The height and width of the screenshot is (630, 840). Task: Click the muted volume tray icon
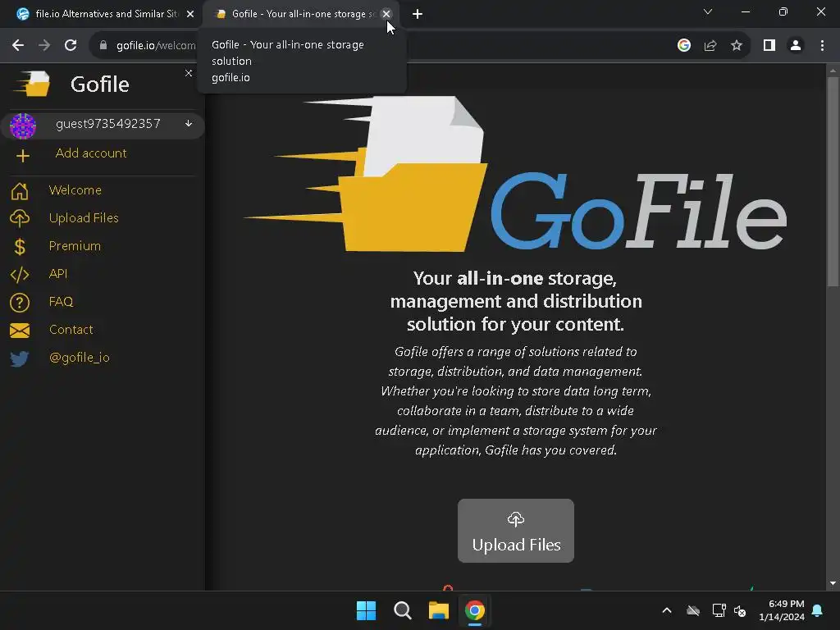741,610
